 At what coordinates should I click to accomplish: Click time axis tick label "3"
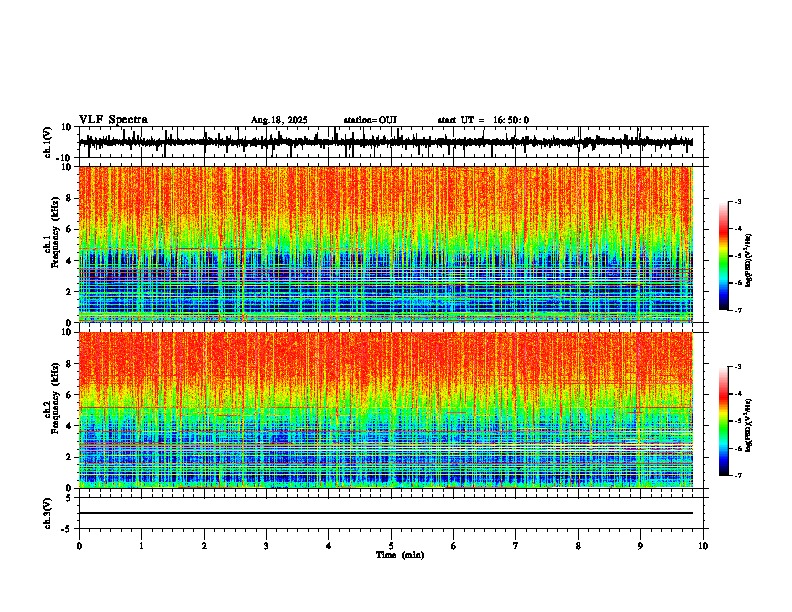tap(266, 546)
